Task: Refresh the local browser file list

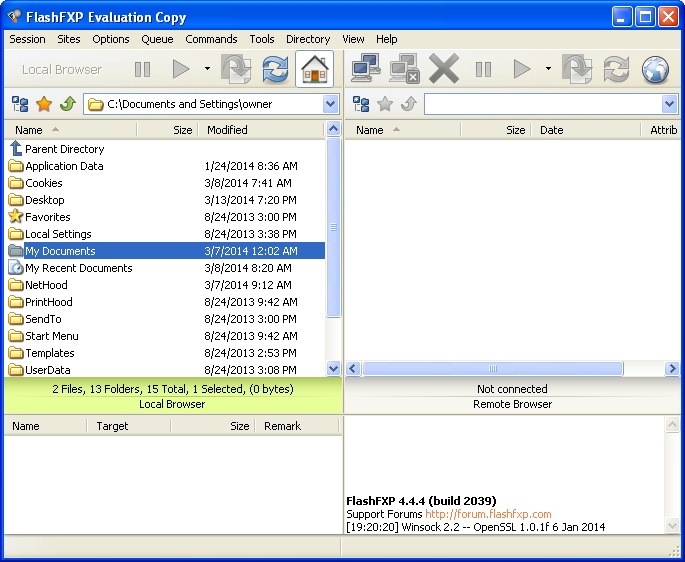Action: click(275, 69)
